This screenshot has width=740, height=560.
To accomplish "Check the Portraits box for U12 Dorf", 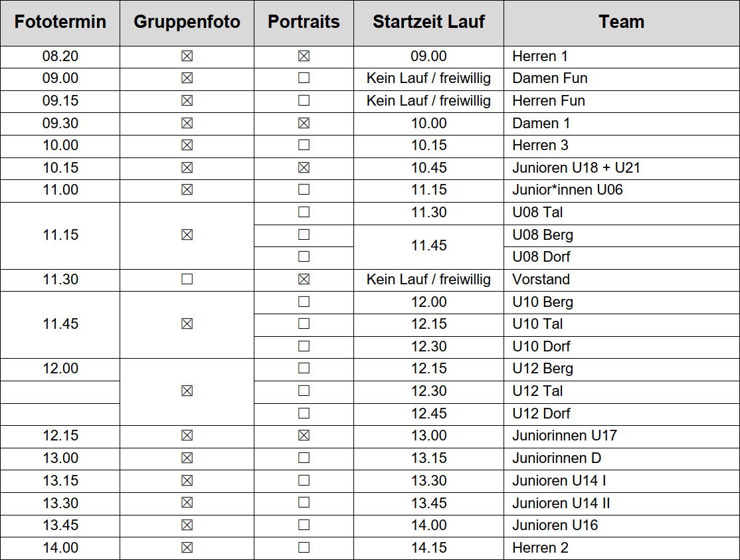I will coord(304,413).
